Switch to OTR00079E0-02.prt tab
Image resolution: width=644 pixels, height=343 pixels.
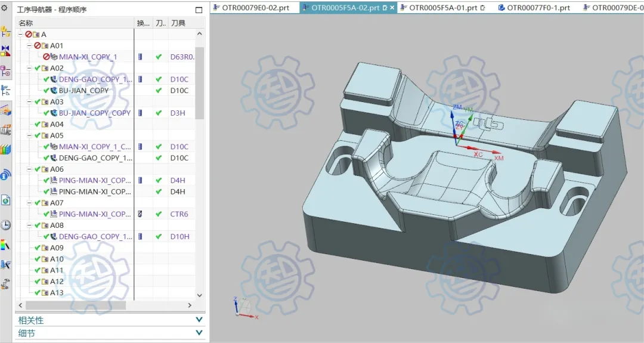[x=252, y=7]
